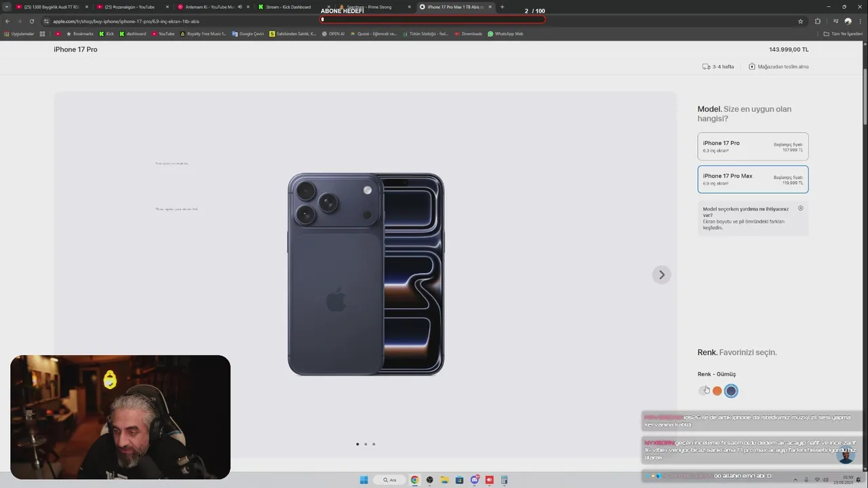Click the 143.999,00 TL price text
This screenshot has width=868, height=488.
[x=789, y=49]
